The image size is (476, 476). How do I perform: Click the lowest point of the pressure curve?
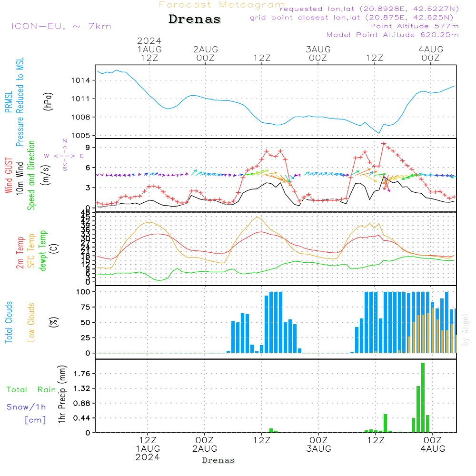point(378,133)
